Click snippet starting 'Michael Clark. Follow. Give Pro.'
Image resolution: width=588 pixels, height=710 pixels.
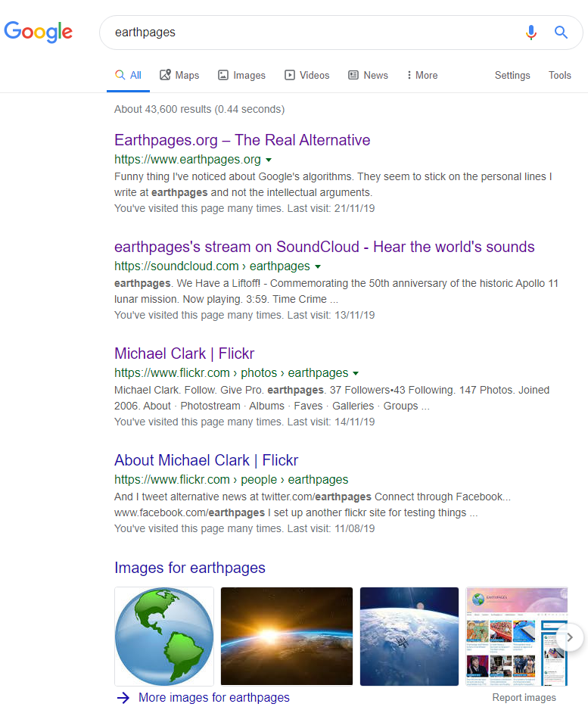pyautogui.click(x=331, y=398)
